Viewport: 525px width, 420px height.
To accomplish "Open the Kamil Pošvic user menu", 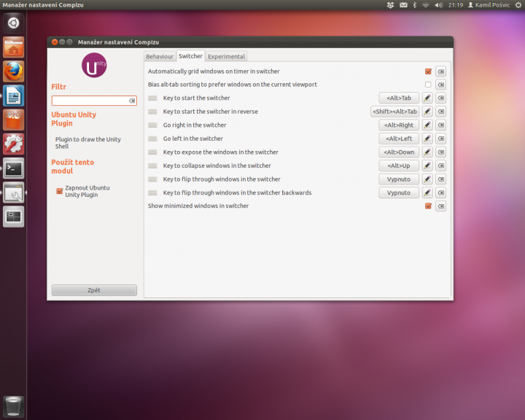I will point(489,5).
